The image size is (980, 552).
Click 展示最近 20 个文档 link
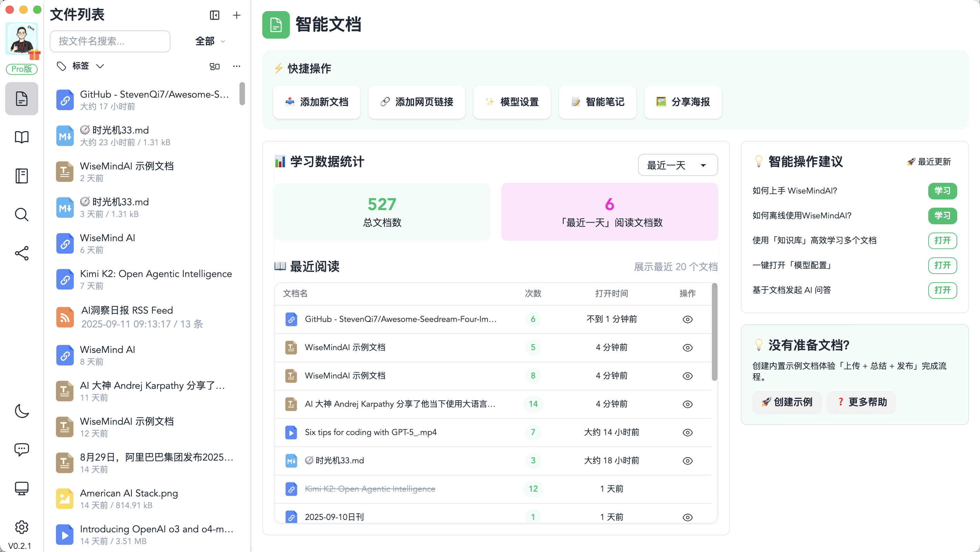[x=676, y=267]
